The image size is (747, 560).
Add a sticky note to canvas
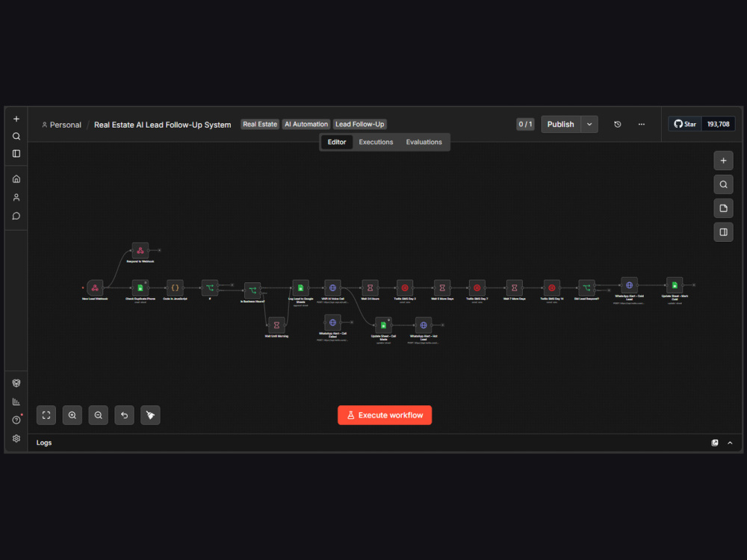723,208
